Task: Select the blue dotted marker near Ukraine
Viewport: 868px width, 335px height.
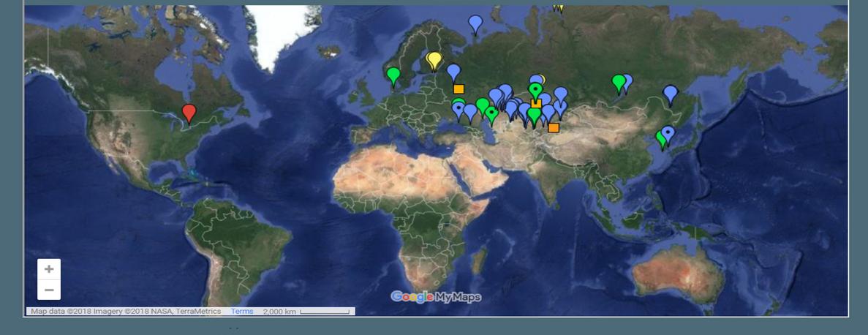Action: tap(458, 110)
